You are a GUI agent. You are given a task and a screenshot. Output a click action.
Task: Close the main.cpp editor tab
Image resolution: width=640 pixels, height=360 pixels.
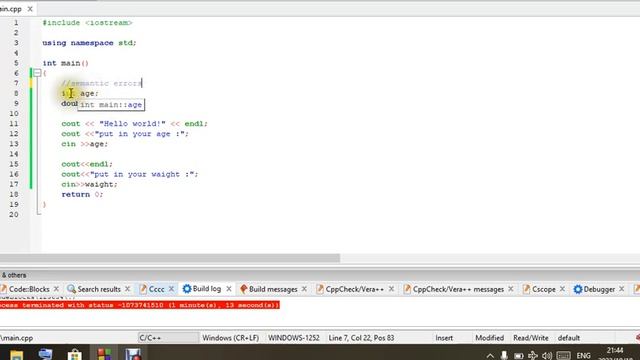(30, 9)
